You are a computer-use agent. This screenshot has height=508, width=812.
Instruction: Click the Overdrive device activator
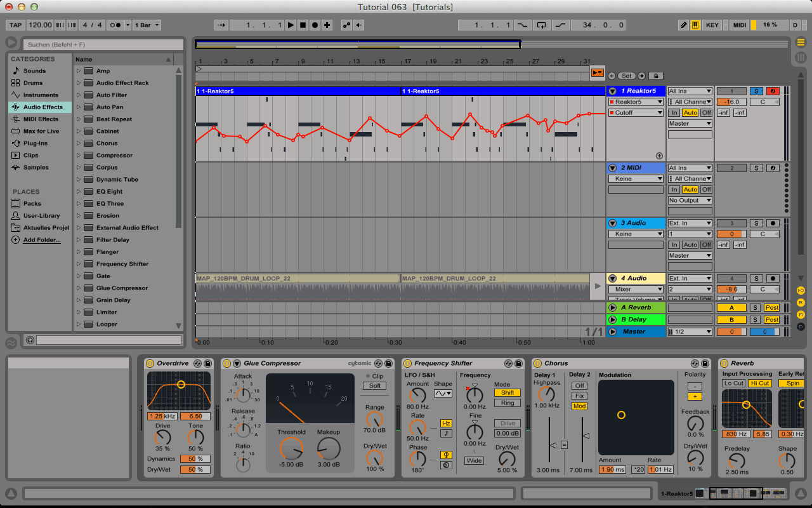point(150,363)
